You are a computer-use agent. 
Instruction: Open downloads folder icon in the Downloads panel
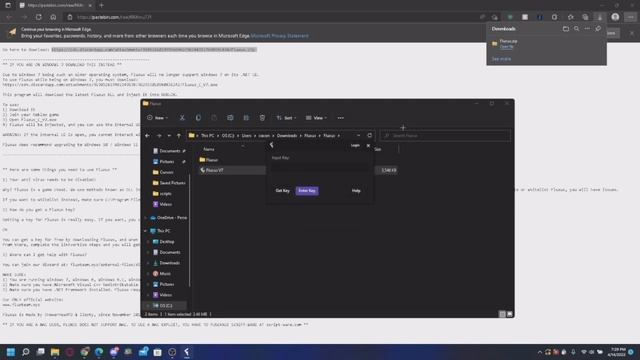click(x=566, y=29)
